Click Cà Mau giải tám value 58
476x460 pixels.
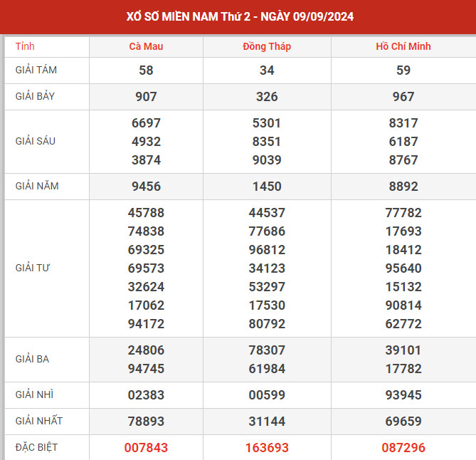[146, 70]
